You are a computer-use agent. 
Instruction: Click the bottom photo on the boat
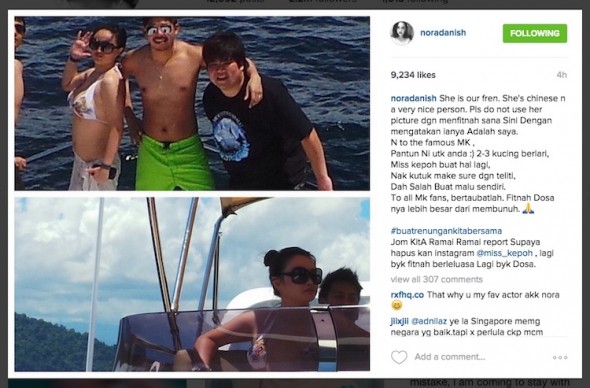click(x=192, y=284)
